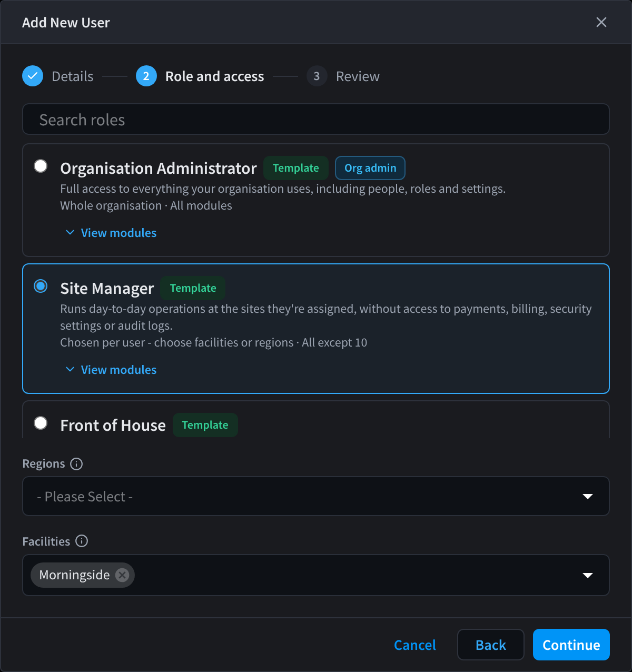Click the Org admin badge

370,168
